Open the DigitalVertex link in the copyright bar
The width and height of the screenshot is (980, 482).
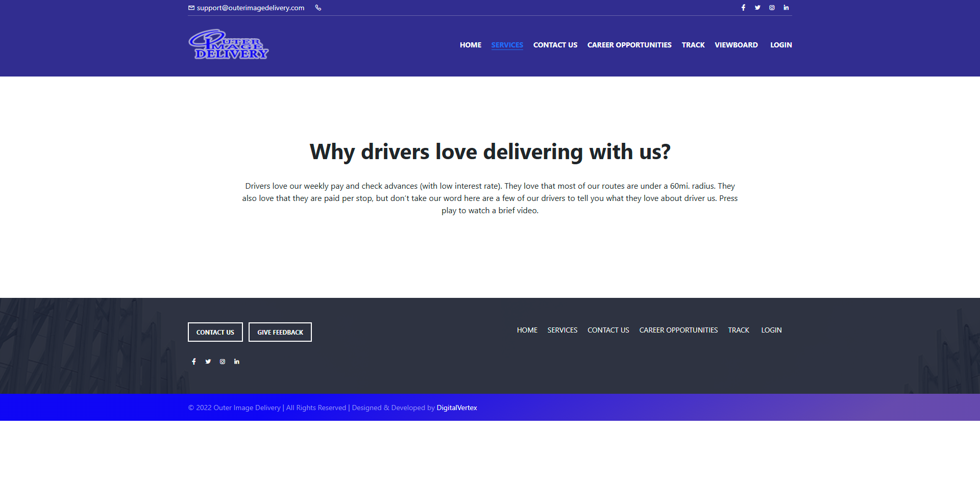click(x=456, y=408)
